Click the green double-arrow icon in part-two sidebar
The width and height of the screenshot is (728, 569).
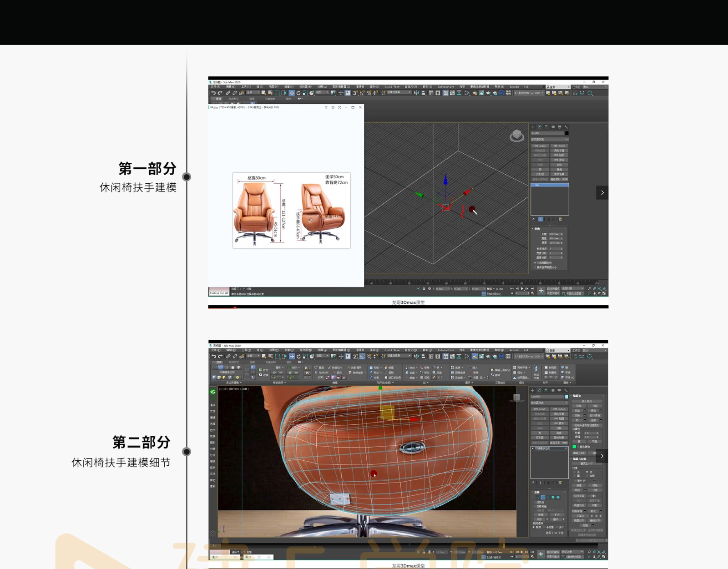pyautogui.click(x=212, y=392)
